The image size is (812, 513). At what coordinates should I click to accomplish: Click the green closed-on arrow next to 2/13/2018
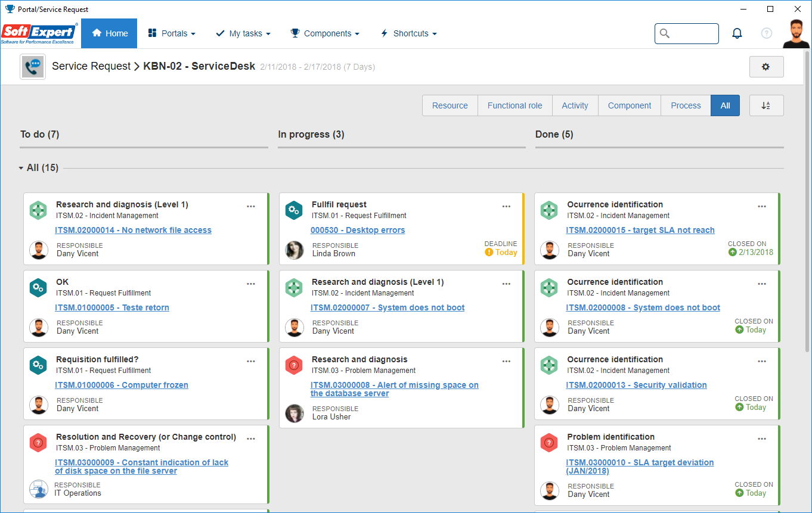tap(733, 253)
